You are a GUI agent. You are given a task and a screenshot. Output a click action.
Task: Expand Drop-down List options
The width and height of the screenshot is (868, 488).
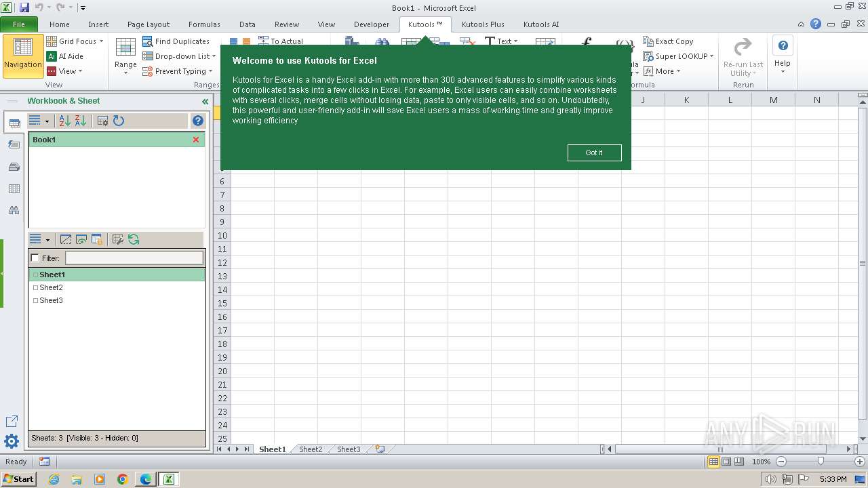click(179, 56)
